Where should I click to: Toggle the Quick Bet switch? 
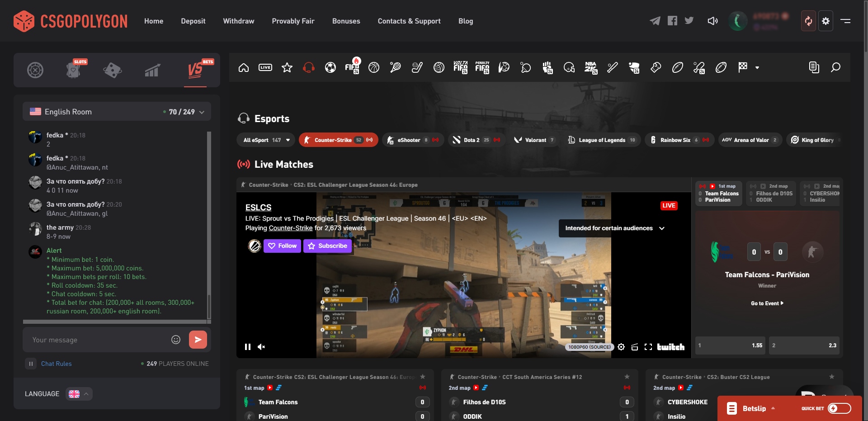840,408
